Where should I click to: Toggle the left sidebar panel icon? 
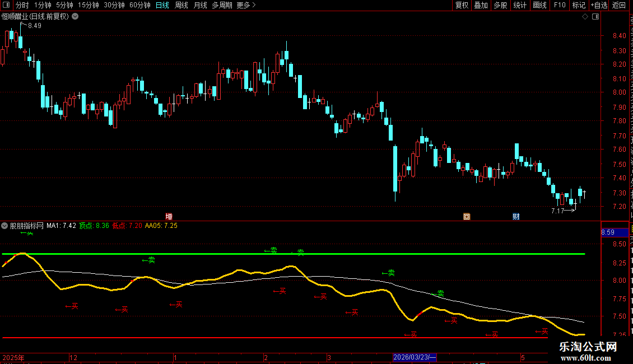[6, 5]
